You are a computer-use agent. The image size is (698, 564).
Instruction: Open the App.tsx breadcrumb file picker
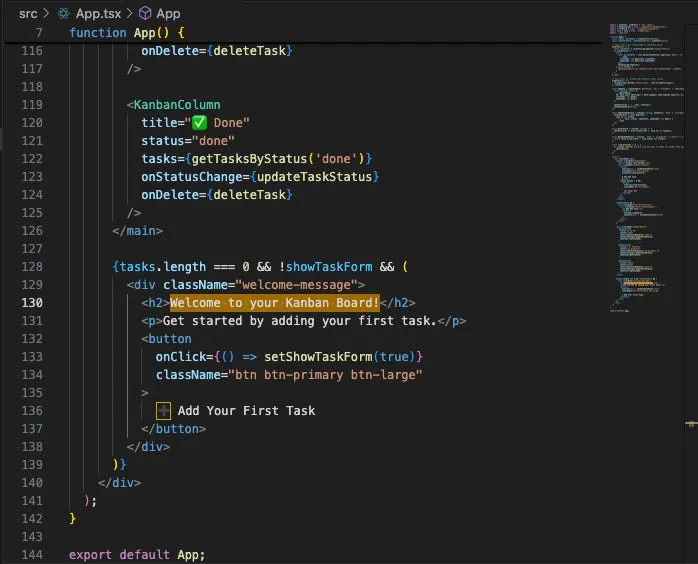[x=98, y=13]
